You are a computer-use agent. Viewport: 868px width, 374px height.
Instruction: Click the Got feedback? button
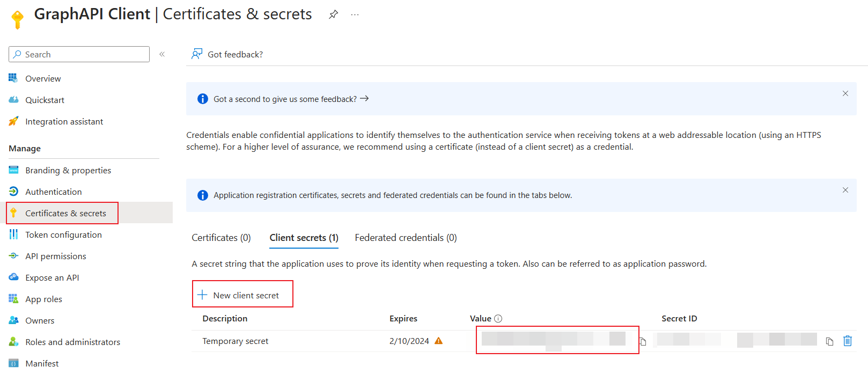coord(227,54)
